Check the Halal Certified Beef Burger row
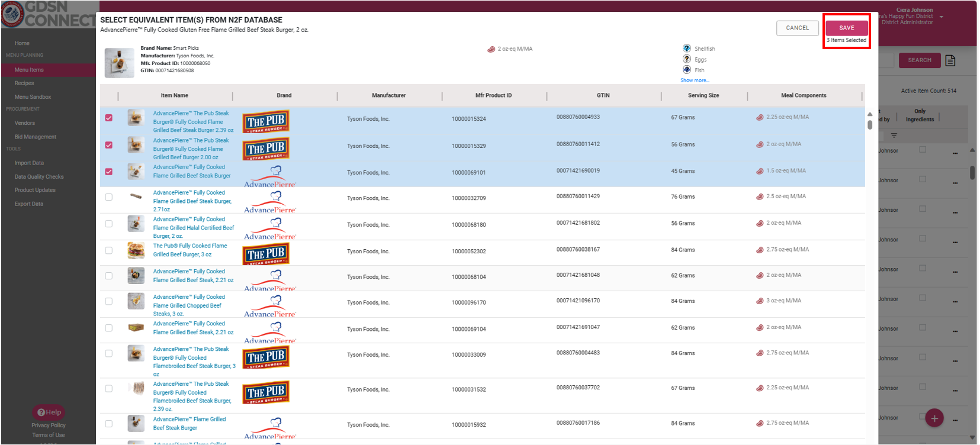This screenshot has width=980, height=445. coord(109,224)
